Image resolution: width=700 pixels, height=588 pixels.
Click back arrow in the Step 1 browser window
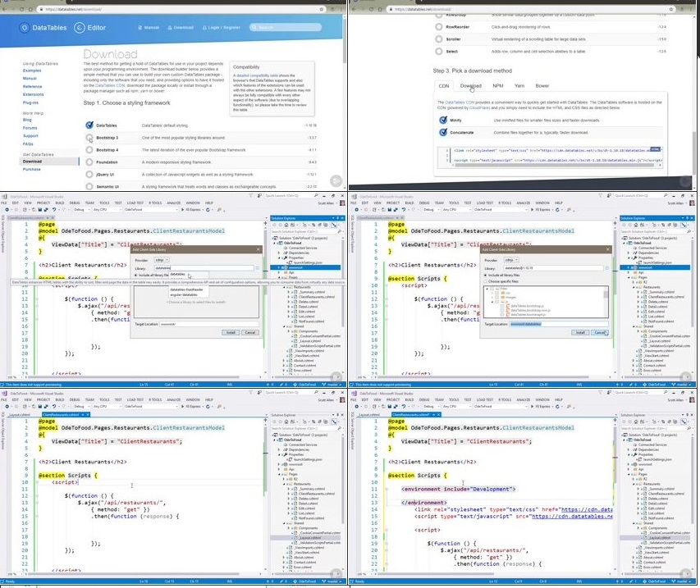pyautogui.click(x=4, y=9)
